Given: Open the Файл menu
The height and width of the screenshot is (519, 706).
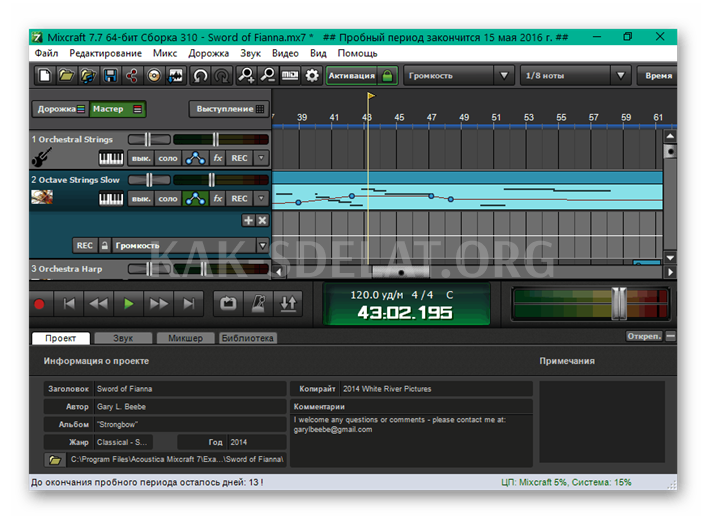Looking at the screenshot, I should click(x=46, y=53).
